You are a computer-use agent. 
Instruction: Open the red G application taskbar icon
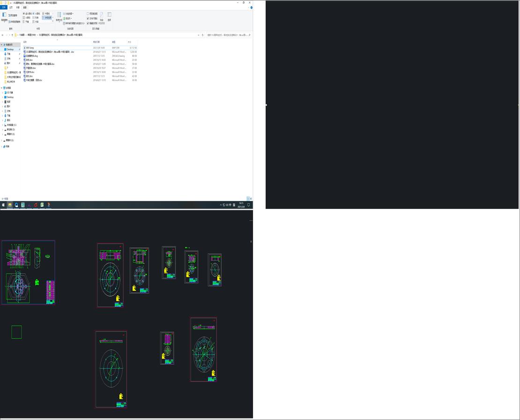point(36,205)
